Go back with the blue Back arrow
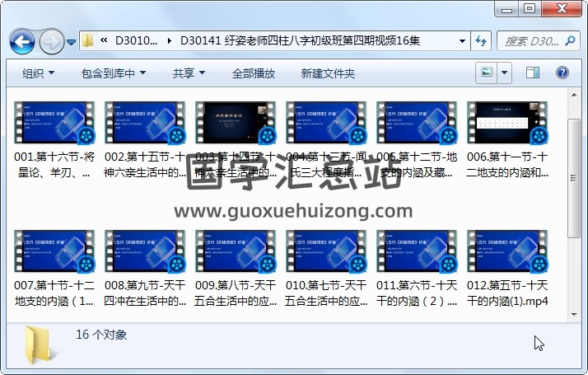The image size is (588, 375). coord(22,41)
